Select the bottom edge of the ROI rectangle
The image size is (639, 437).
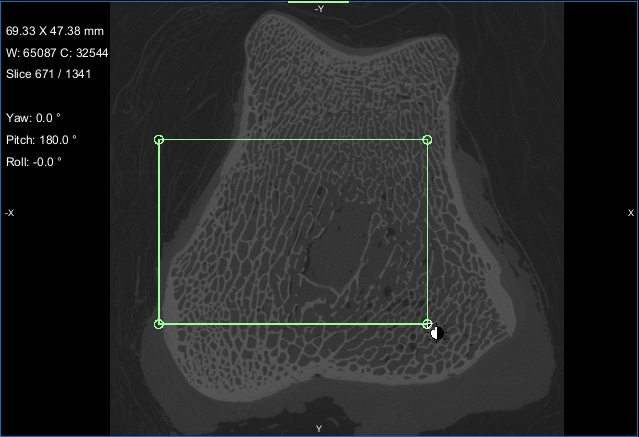(293, 324)
